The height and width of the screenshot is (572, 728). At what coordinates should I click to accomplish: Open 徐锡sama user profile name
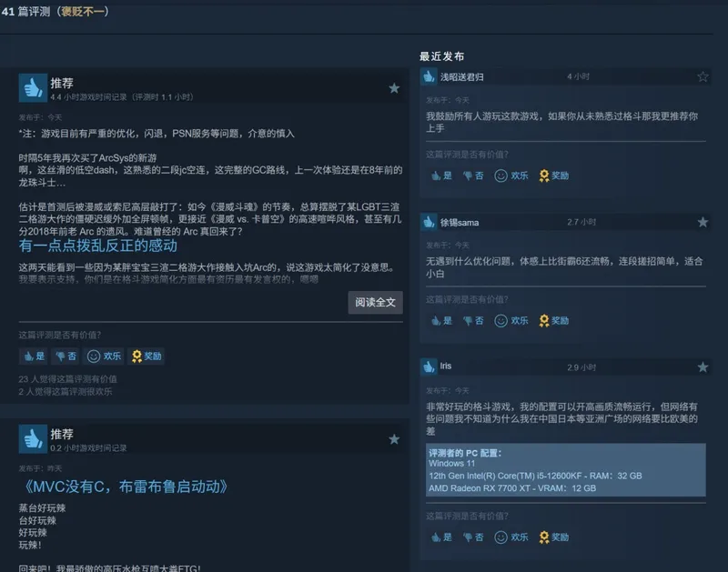(460, 223)
